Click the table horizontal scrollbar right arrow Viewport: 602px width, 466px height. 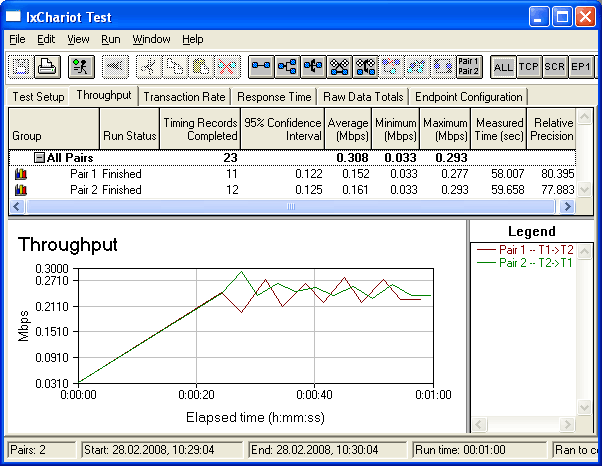pyautogui.click(x=567, y=207)
